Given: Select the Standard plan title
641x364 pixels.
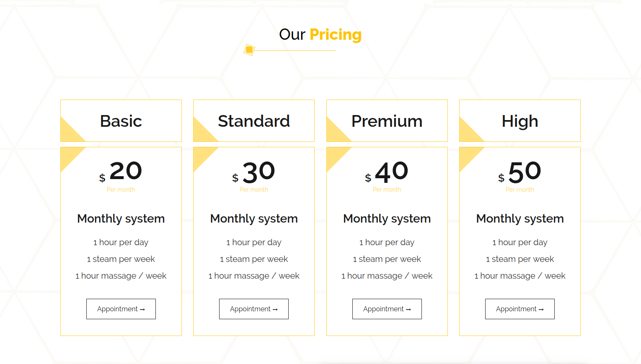Looking at the screenshot, I should click(x=254, y=121).
